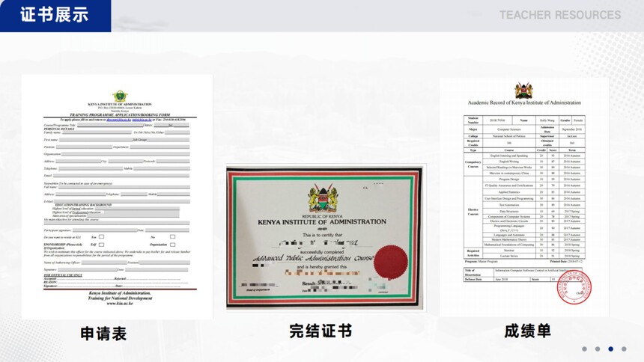Select the first pagination dot
This screenshot has width=644, height=362.
[x=585, y=349]
